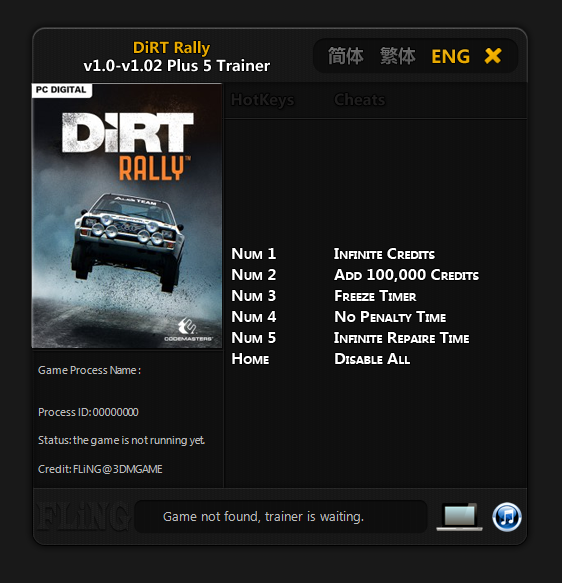Image resolution: width=562 pixels, height=583 pixels.
Task: Switch language to Traditional Chinese 繁体
Action: (x=397, y=56)
